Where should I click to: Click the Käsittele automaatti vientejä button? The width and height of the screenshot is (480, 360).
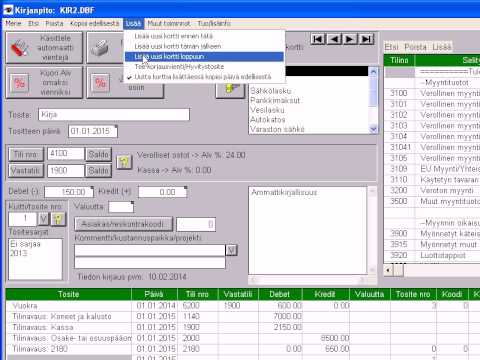[44, 48]
